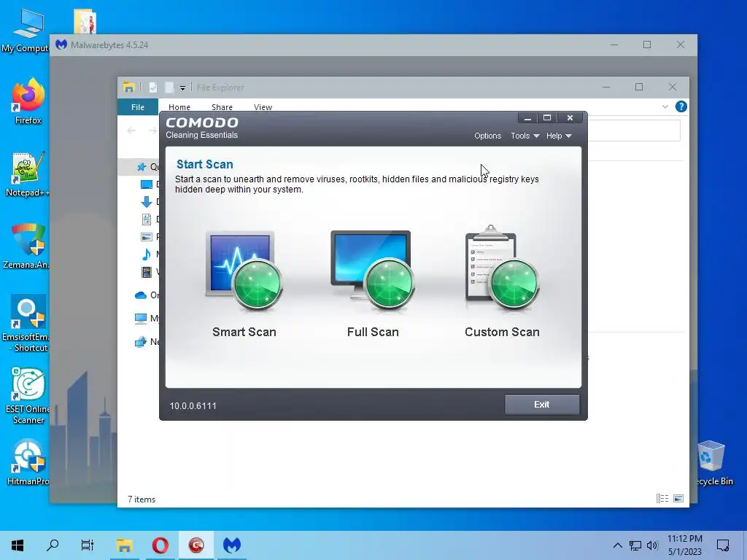747x560 pixels.
Task: Open the File tab in File Explorer
Action: pos(138,107)
